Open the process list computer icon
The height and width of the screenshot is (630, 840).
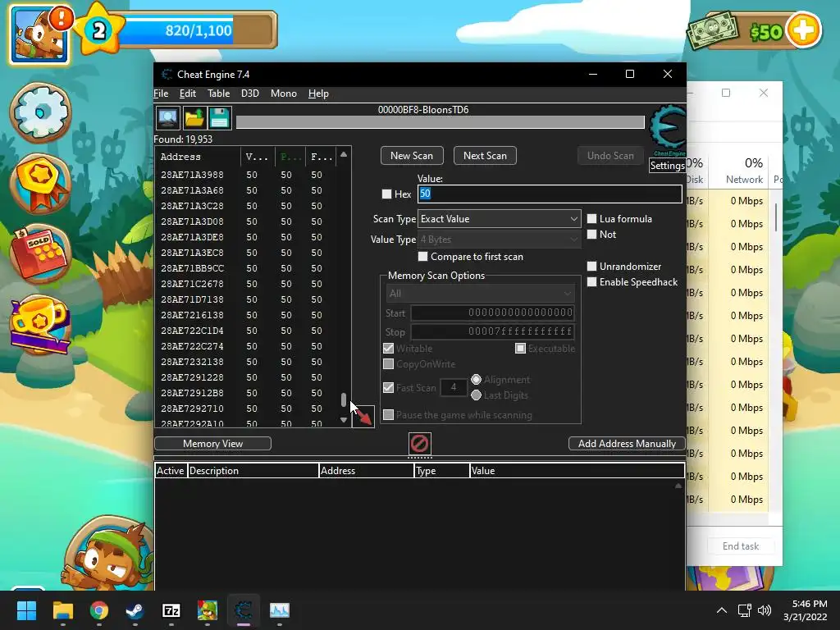pos(167,118)
